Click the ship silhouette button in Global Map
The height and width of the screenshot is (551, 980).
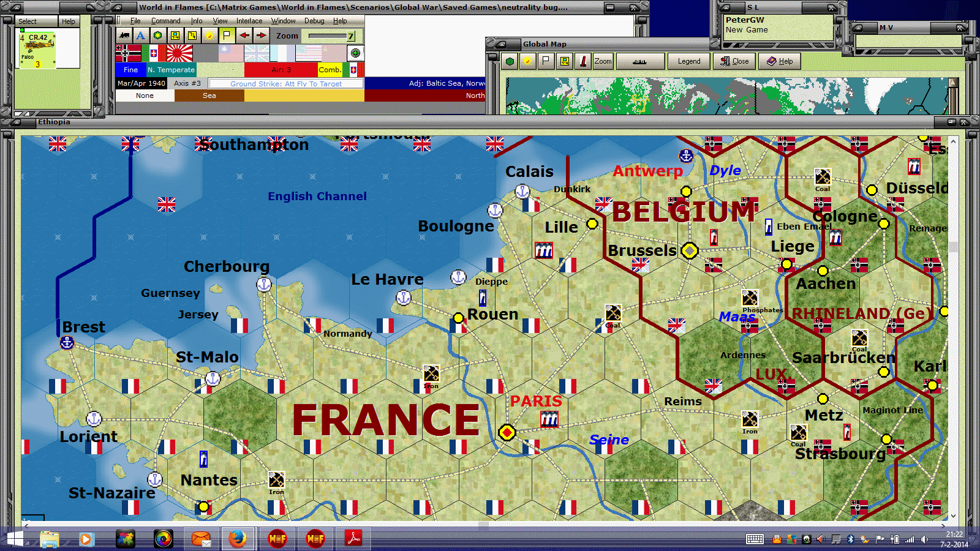tap(640, 61)
